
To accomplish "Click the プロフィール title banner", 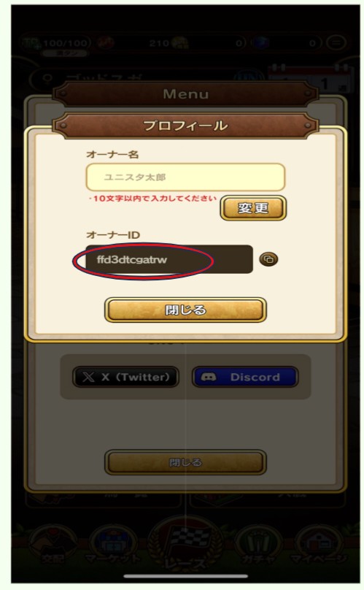I will click(185, 126).
